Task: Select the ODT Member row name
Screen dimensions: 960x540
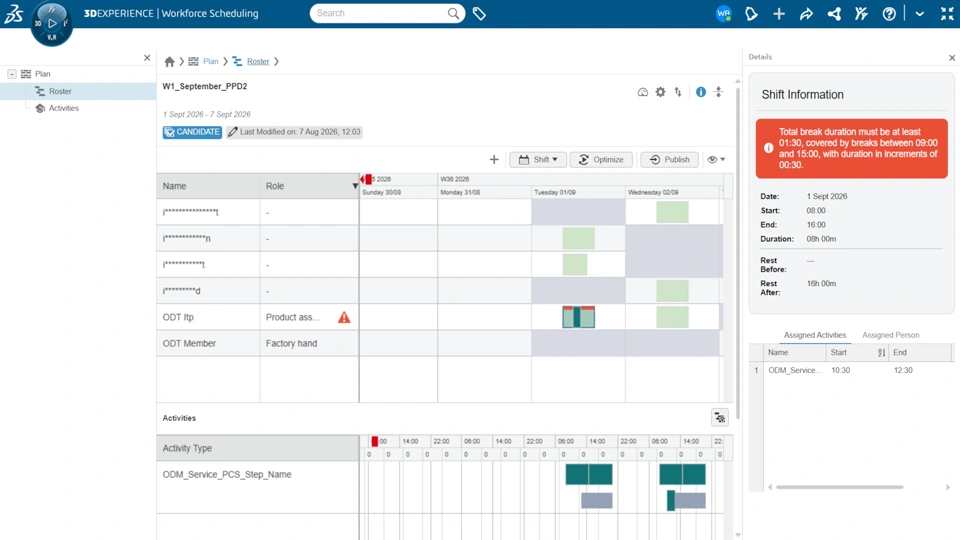Action: tap(189, 343)
